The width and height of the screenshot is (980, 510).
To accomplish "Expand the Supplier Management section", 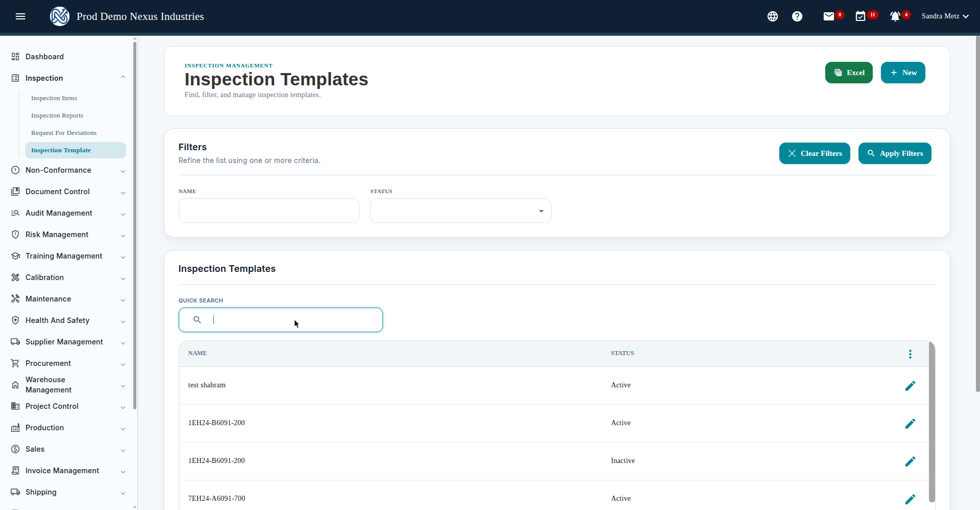I will [x=123, y=343].
